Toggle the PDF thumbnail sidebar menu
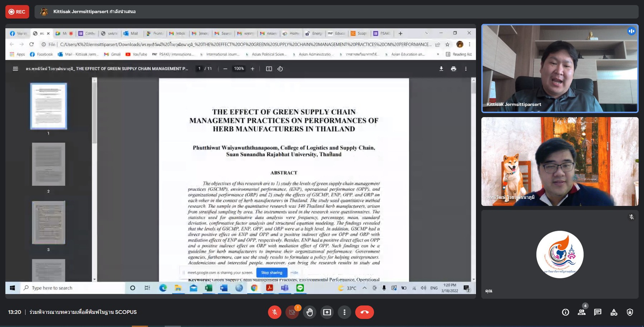Image resolution: width=644 pixels, height=327 pixels. pyautogui.click(x=15, y=69)
